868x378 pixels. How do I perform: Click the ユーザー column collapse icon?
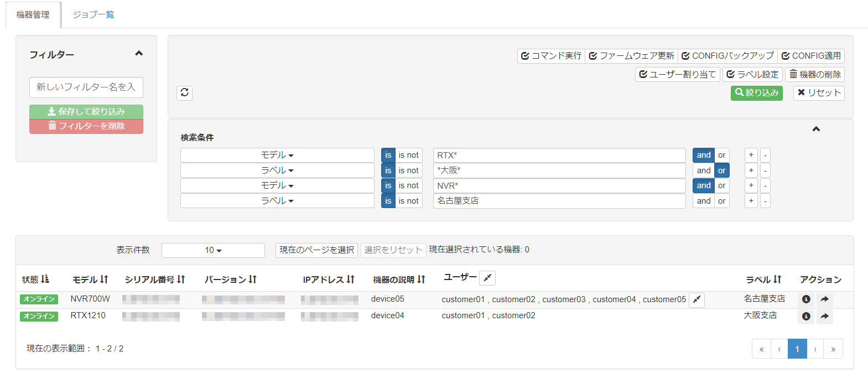click(487, 278)
